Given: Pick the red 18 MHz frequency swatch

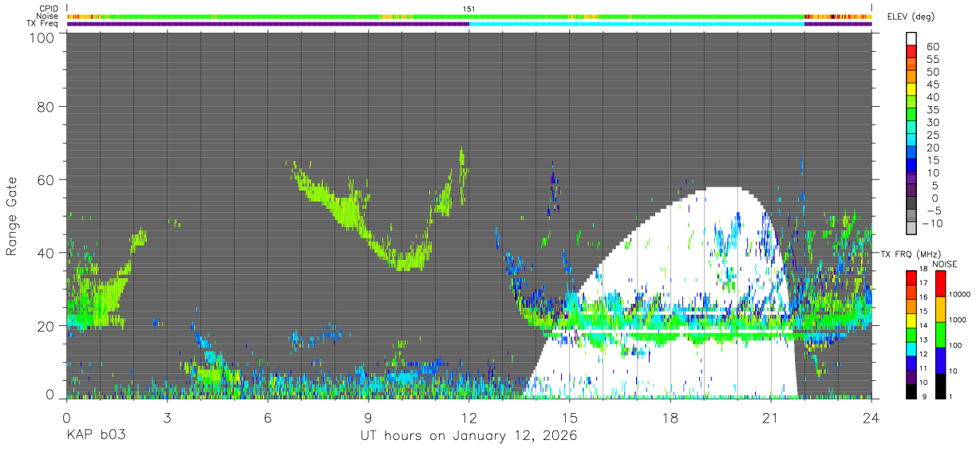Looking at the screenshot, I should point(911,277).
